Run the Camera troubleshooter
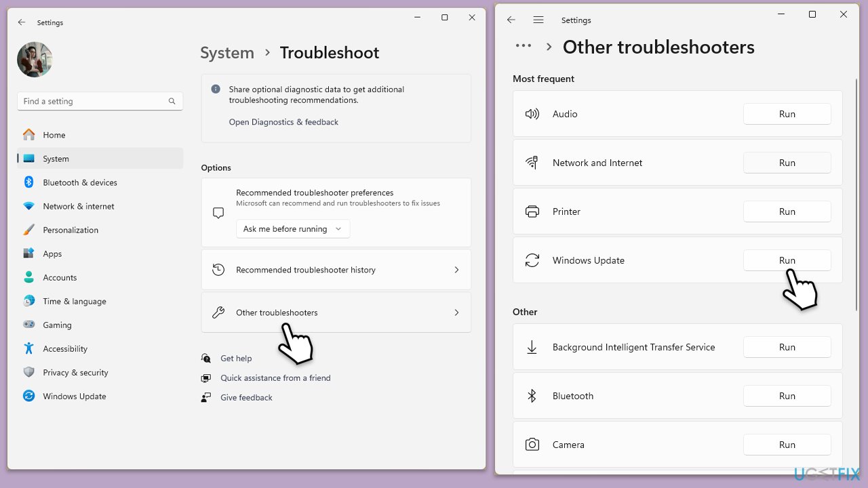The width and height of the screenshot is (868, 488). 787,445
